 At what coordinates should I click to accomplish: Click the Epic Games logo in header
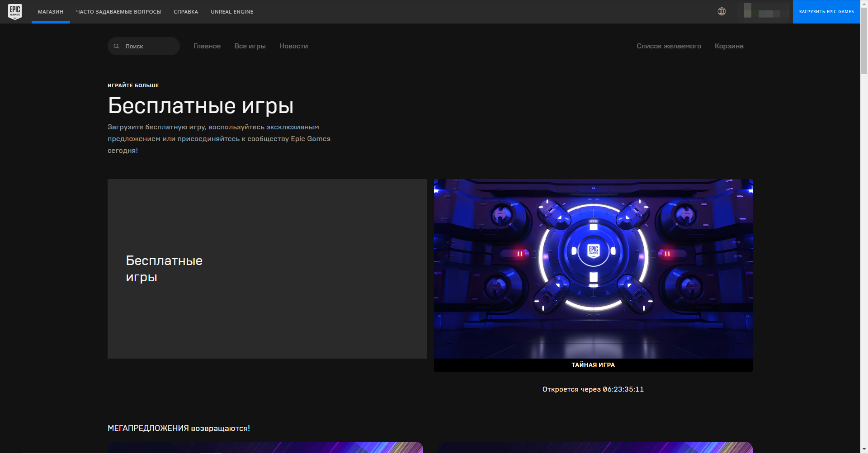pyautogui.click(x=15, y=12)
